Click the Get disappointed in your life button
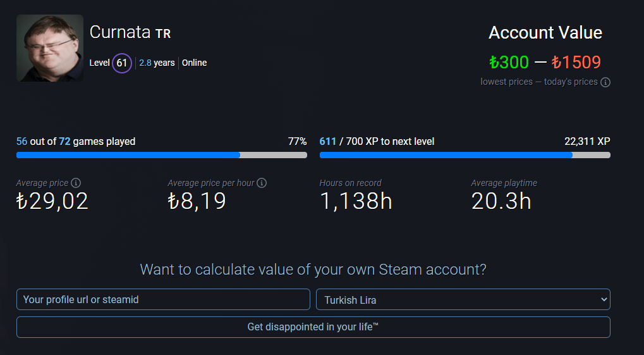 point(313,327)
